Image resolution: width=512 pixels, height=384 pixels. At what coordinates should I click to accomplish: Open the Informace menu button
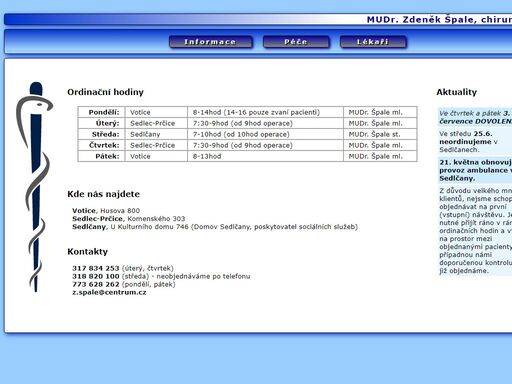coord(211,42)
